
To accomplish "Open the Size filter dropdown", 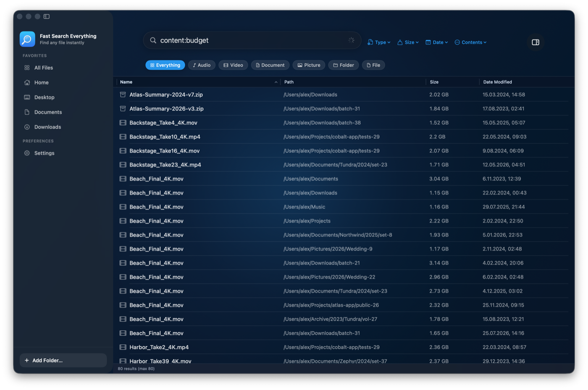I will point(408,42).
